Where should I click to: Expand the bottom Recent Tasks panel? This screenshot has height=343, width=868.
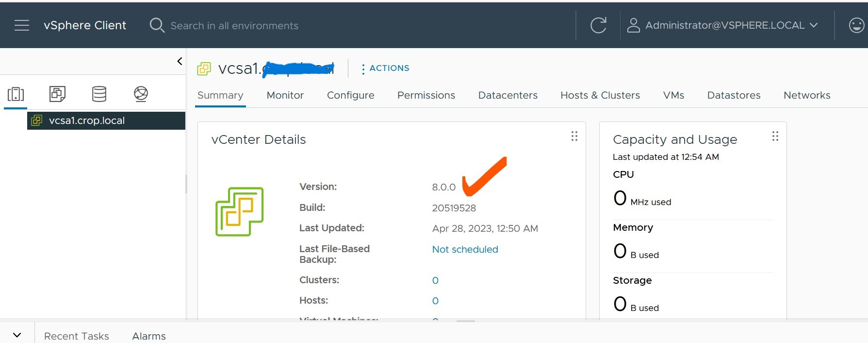[x=17, y=335]
